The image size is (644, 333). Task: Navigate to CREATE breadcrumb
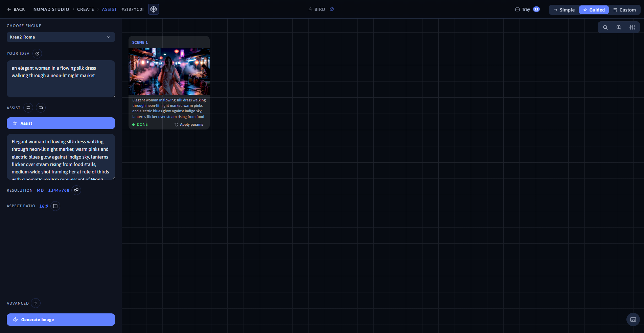coord(86,9)
